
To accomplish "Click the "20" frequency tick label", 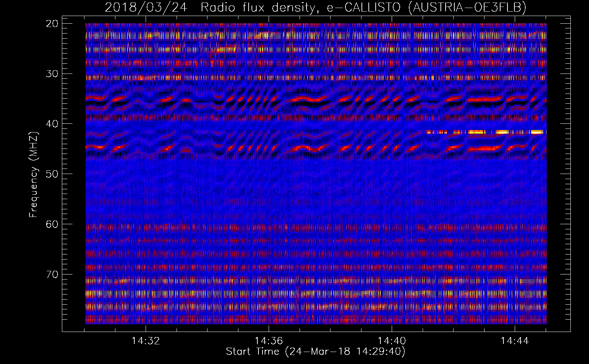I will click(52, 24).
